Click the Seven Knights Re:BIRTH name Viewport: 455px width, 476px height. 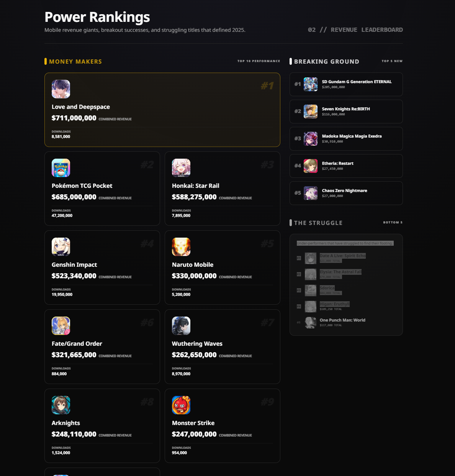[346, 109]
